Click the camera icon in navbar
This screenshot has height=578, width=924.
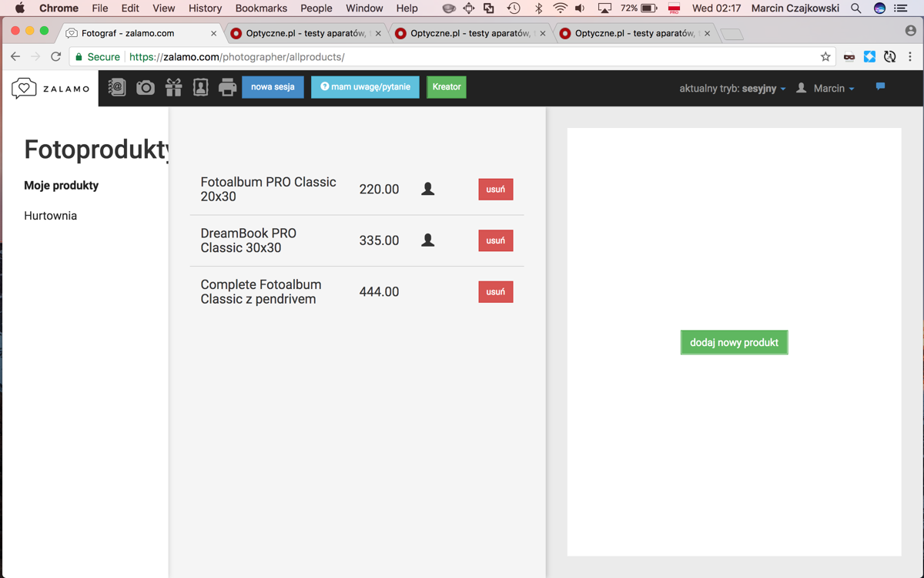click(146, 87)
